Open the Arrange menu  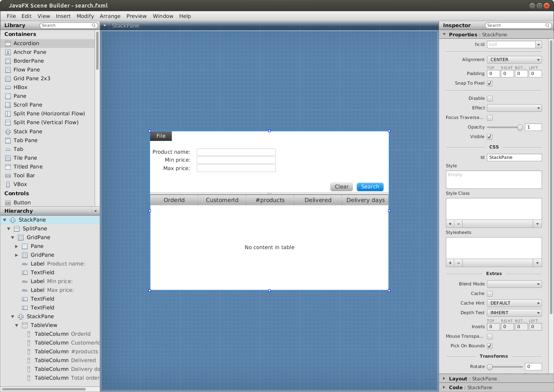point(110,16)
